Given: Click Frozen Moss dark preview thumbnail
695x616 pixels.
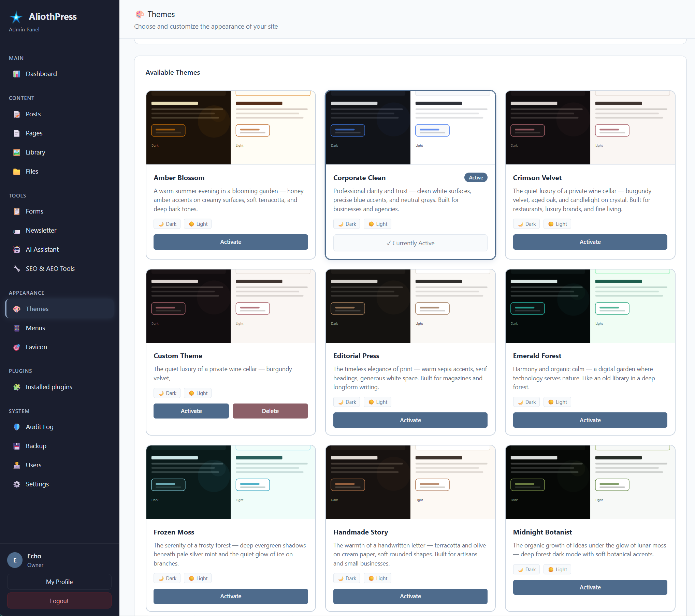Looking at the screenshot, I should pos(188,482).
